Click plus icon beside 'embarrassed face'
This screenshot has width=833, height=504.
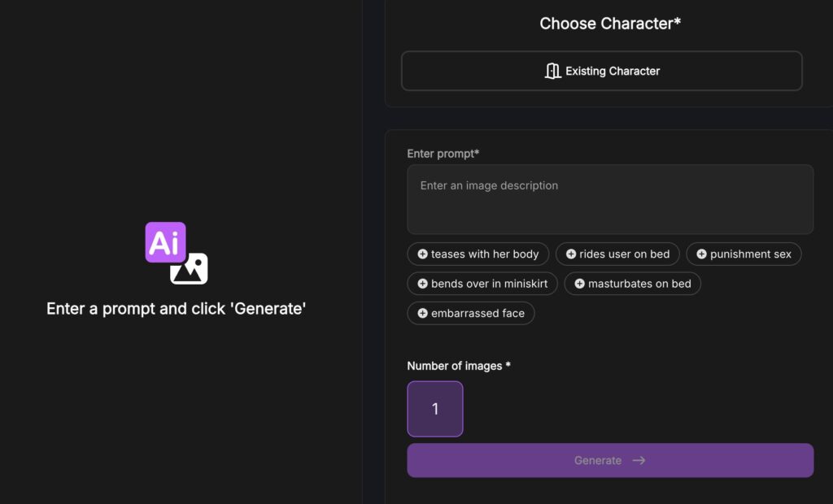click(x=422, y=313)
